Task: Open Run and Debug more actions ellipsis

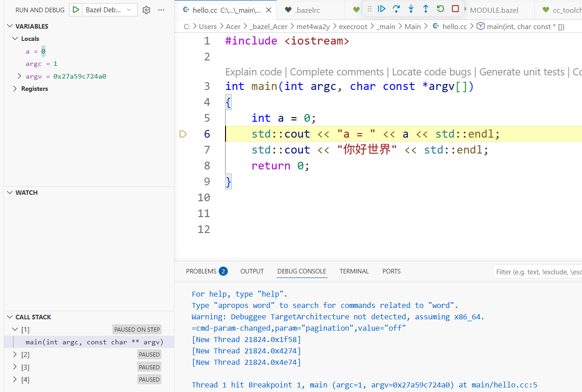Action: tap(161, 10)
